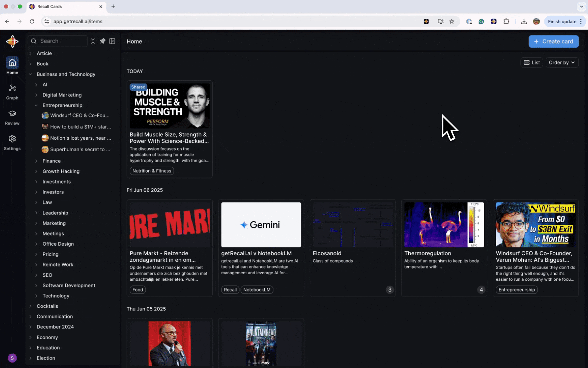Click the Recall logo at top left
The width and height of the screenshot is (588, 368).
[x=12, y=42]
